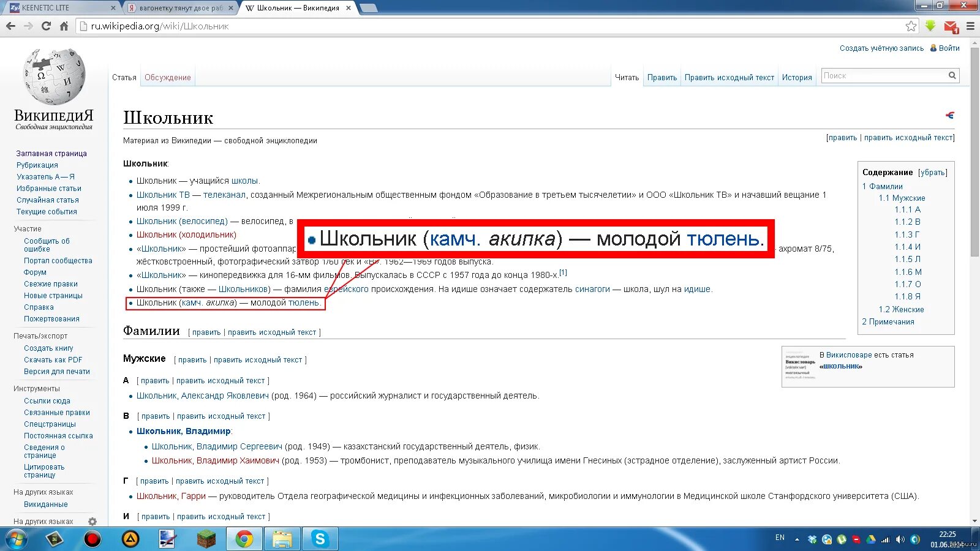This screenshot has width=980, height=551.
Task: Jump to '1.1 Мужские' in contents
Action: coord(902,198)
